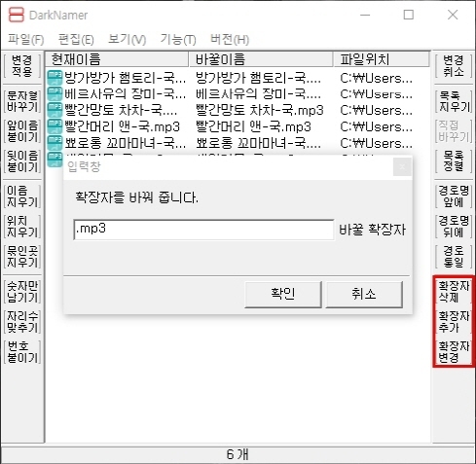Sort by 현재이름 column header
The height and width of the screenshot is (464, 476).
pos(117,59)
